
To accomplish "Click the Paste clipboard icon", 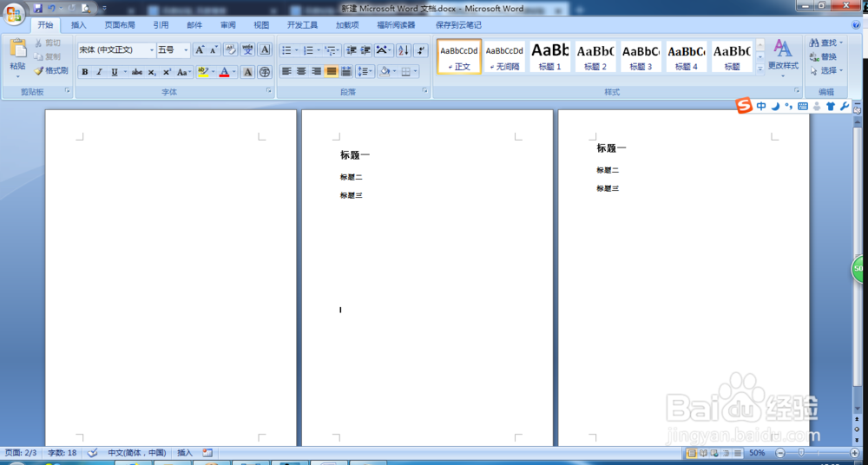I will pos(17,49).
